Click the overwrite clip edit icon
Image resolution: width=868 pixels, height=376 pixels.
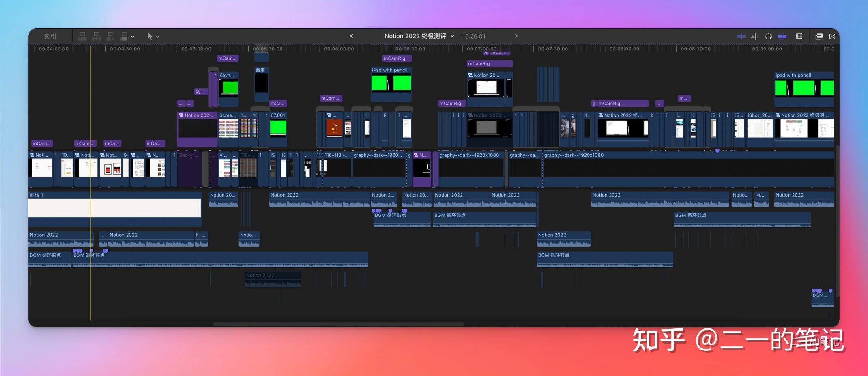pyautogui.click(x=125, y=36)
